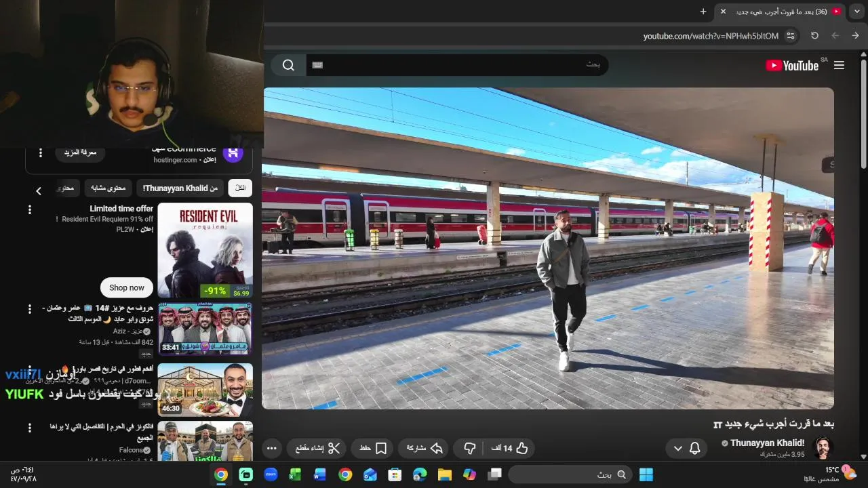The width and height of the screenshot is (868, 488).
Task: Save the video using حفظ
Action: pyautogui.click(x=373, y=448)
